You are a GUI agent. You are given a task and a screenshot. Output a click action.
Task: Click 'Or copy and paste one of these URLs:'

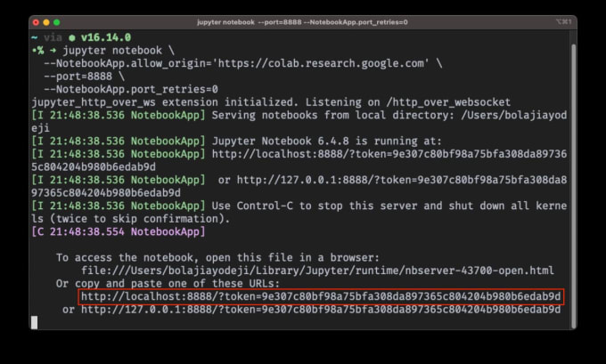coord(168,283)
